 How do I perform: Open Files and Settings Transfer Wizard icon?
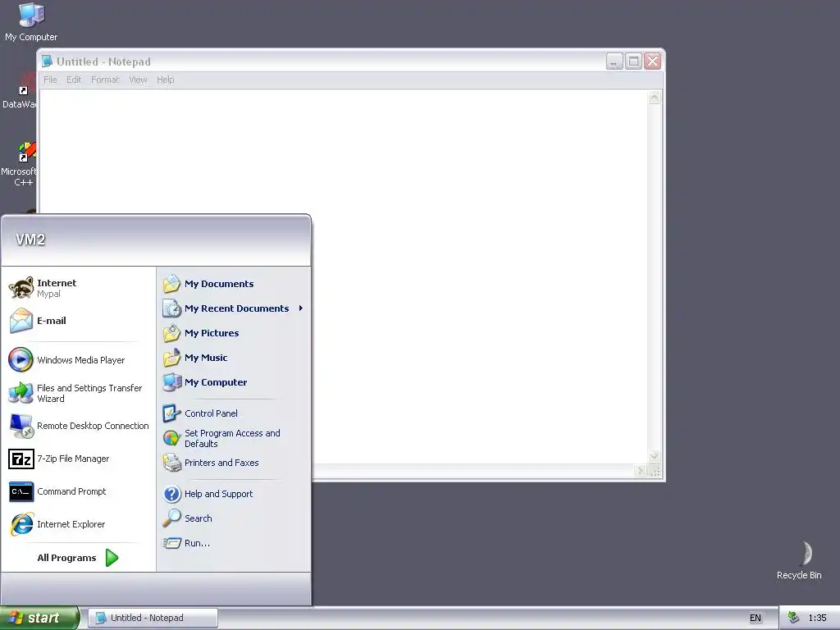(21, 393)
